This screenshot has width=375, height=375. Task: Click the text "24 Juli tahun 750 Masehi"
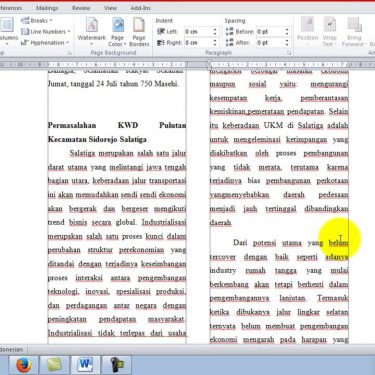(137, 84)
